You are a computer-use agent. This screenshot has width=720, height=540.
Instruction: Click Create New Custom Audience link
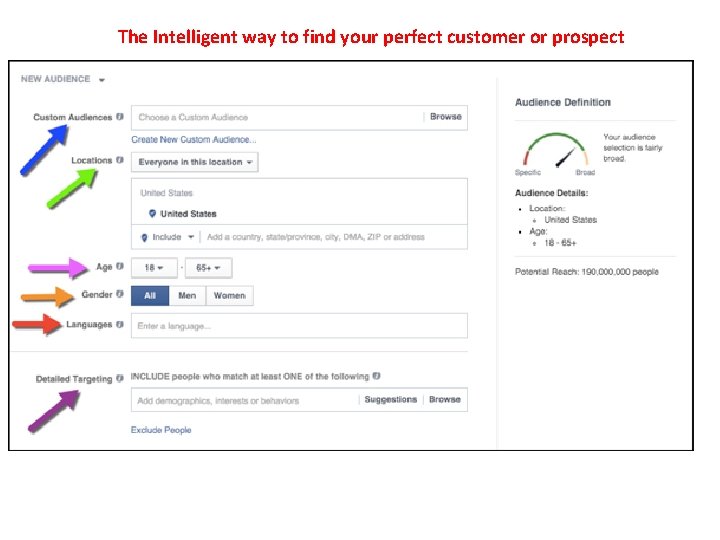[194, 140]
